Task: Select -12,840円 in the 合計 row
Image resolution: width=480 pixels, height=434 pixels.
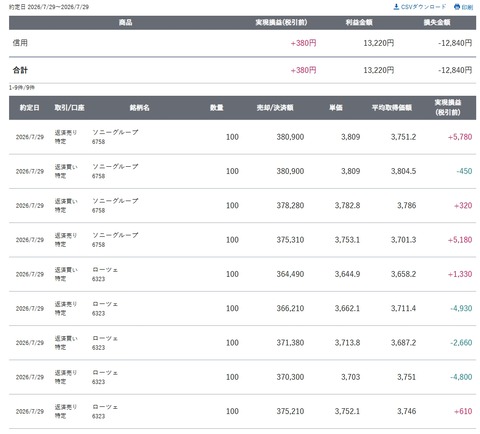Action: 455,70
